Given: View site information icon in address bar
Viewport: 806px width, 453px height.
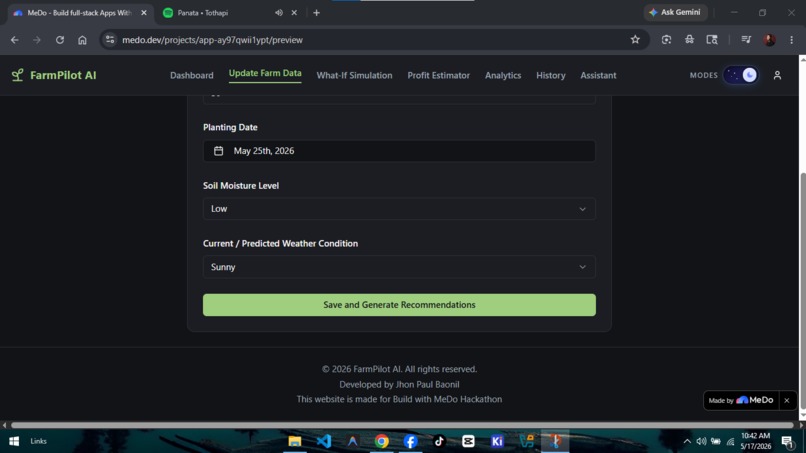Looking at the screenshot, I should coord(109,40).
